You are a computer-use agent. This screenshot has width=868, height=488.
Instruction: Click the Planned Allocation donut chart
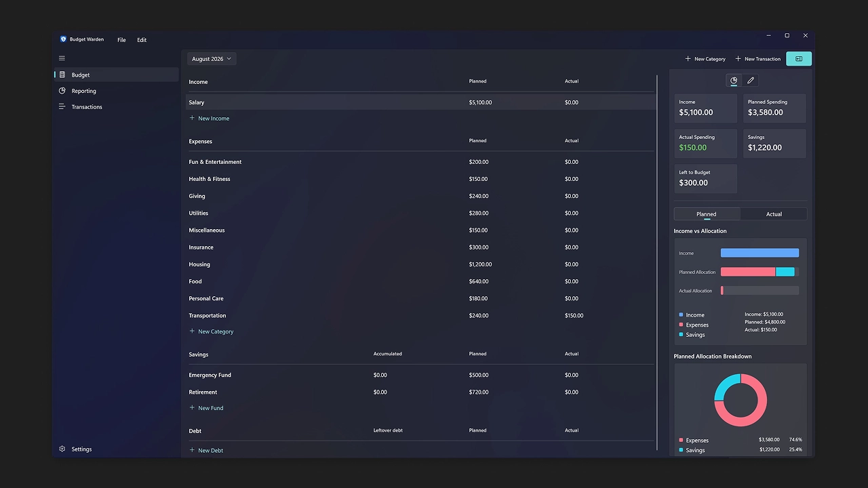point(741,400)
